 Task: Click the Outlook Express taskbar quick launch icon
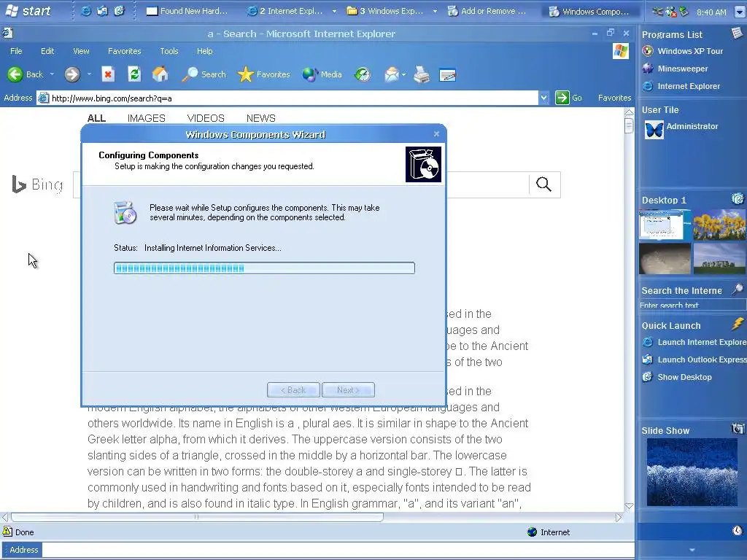(x=102, y=11)
